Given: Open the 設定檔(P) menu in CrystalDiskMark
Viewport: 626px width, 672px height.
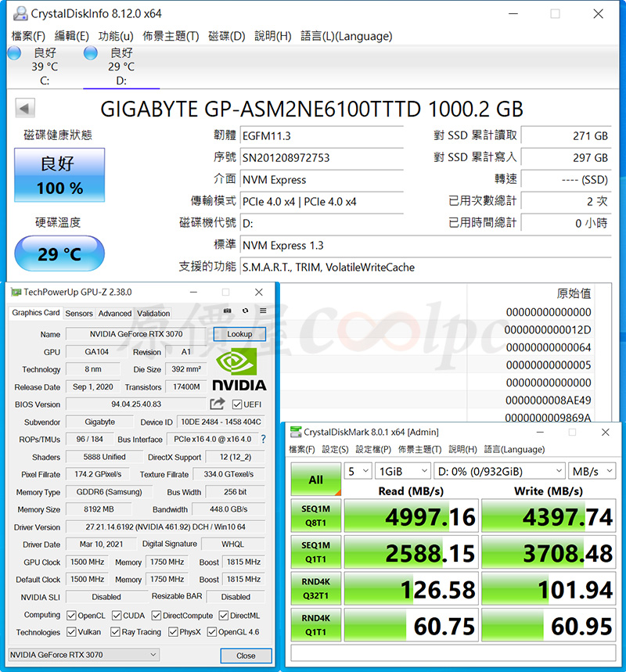Looking at the screenshot, I should click(x=373, y=449).
